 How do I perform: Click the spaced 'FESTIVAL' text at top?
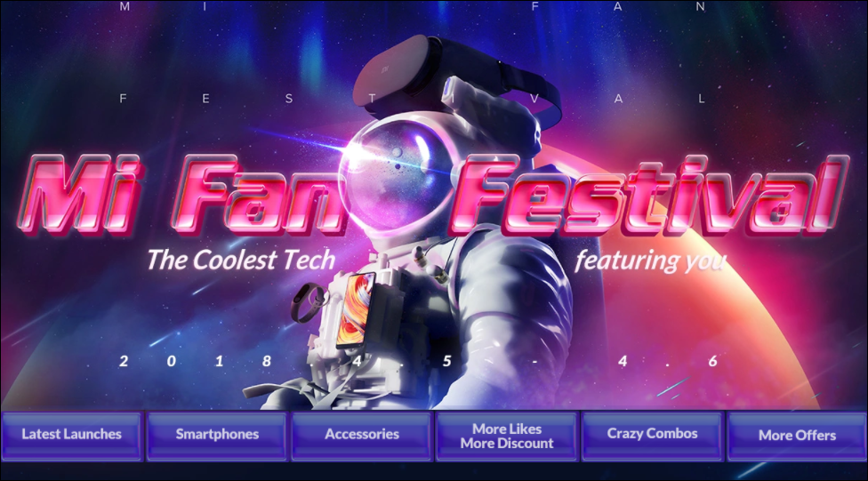click(413, 99)
